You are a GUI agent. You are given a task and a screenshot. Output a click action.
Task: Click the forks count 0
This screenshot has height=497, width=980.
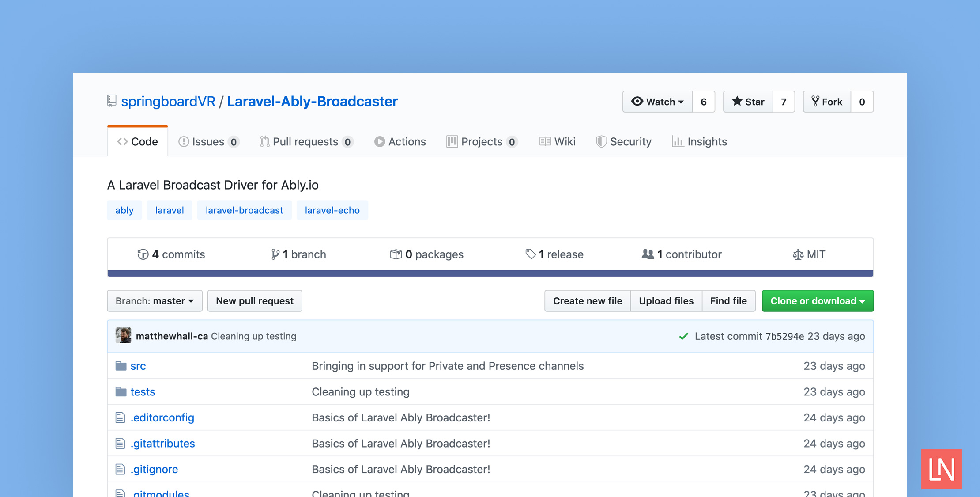862,102
